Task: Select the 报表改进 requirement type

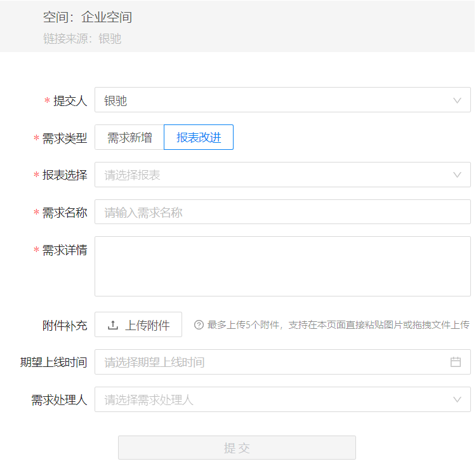Action: [x=199, y=138]
